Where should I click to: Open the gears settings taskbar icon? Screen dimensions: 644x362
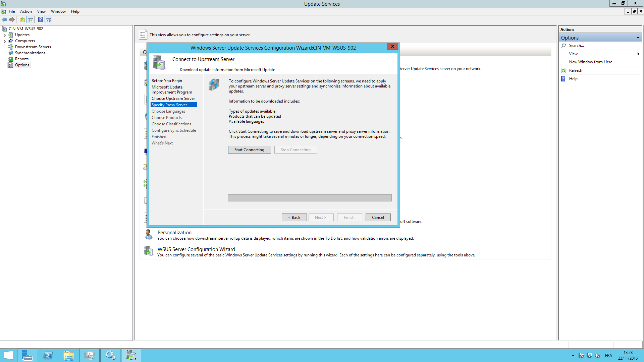(x=110, y=355)
